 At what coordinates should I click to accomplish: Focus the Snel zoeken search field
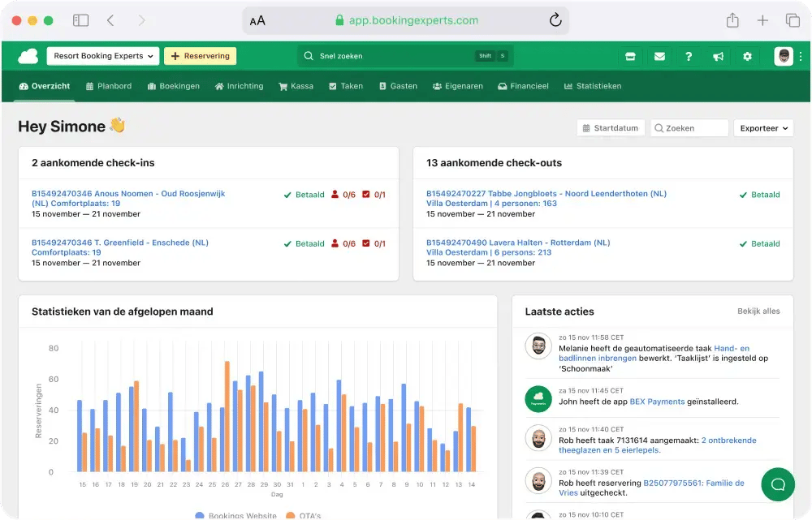click(405, 56)
